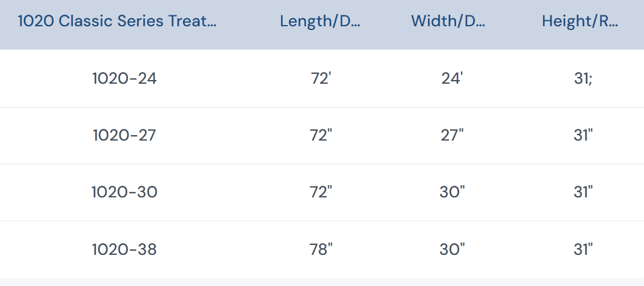Click the width cell reading 24'

point(452,78)
